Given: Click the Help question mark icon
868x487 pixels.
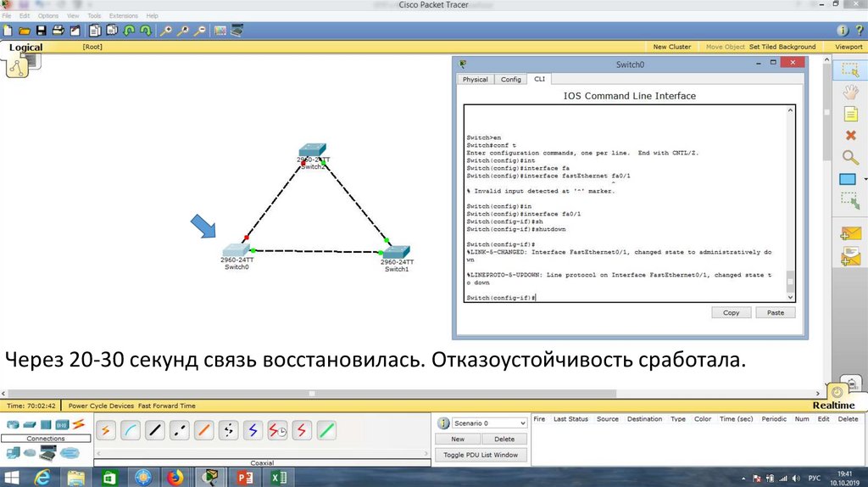Looking at the screenshot, I should click(x=860, y=31).
